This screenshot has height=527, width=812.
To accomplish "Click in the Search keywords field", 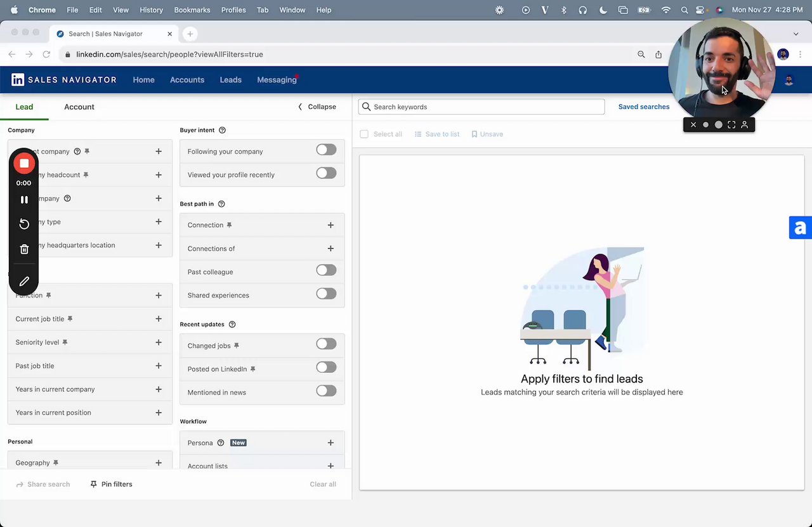I will tap(481, 107).
